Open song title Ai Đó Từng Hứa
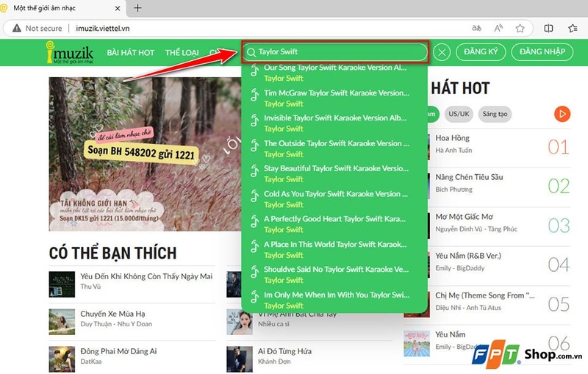Image resolution: width=588 pixels, height=374 pixels. (284, 351)
